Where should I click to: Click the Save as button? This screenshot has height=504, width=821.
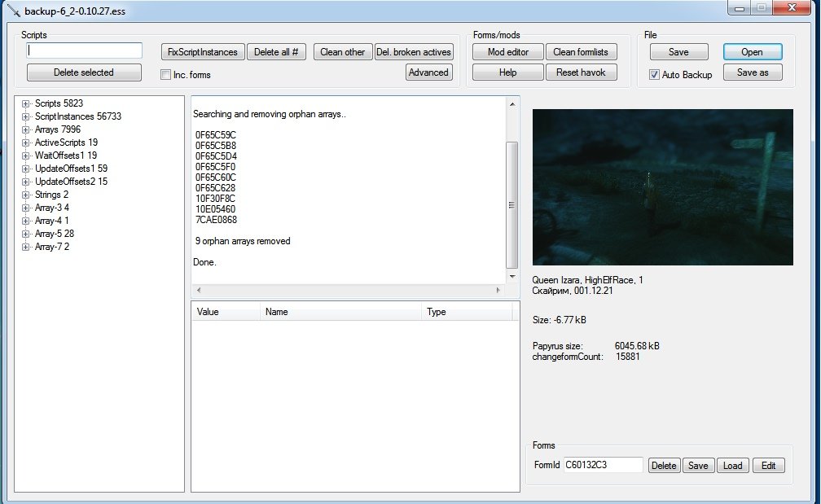(752, 72)
